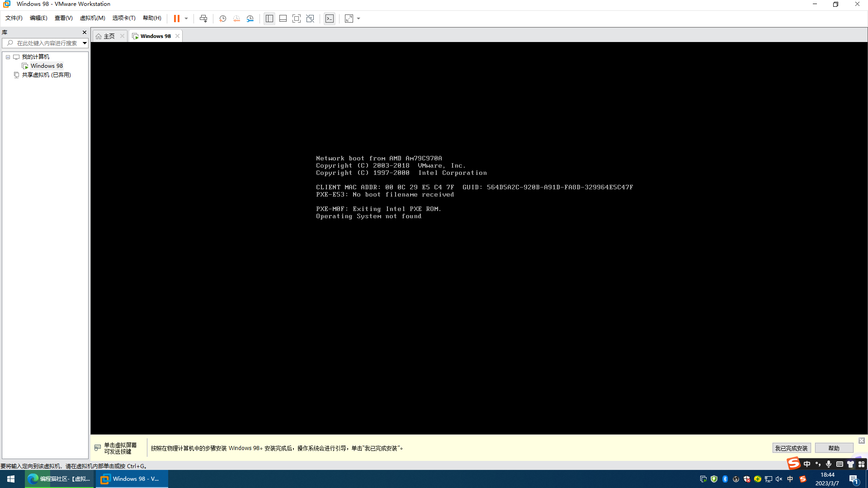Toggle punctuation mode on the Sogou bar
The image size is (868, 488).
[818, 464]
